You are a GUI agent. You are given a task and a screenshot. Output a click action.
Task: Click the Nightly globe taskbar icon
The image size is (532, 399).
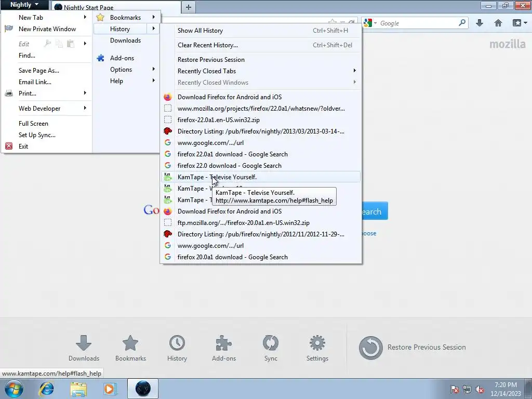143,389
